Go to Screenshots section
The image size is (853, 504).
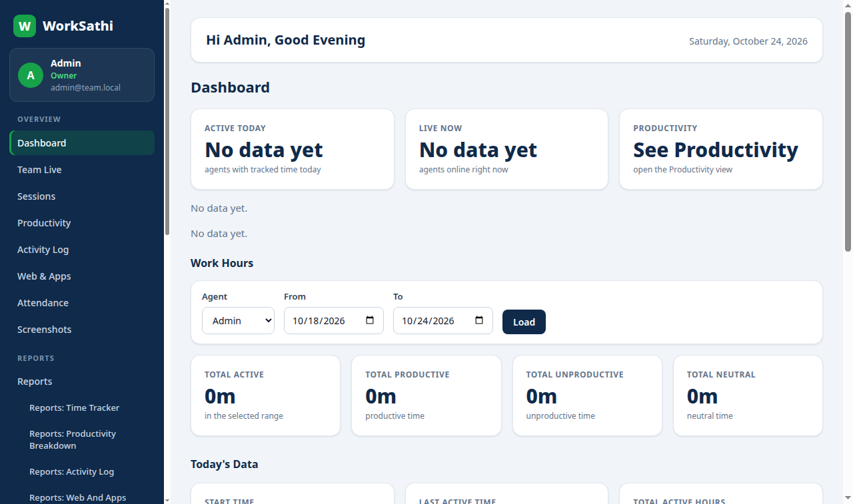tap(82, 330)
